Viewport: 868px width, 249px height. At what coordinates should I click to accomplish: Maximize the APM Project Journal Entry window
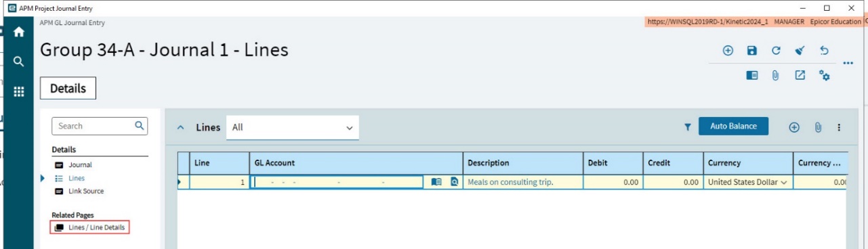tap(827, 8)
